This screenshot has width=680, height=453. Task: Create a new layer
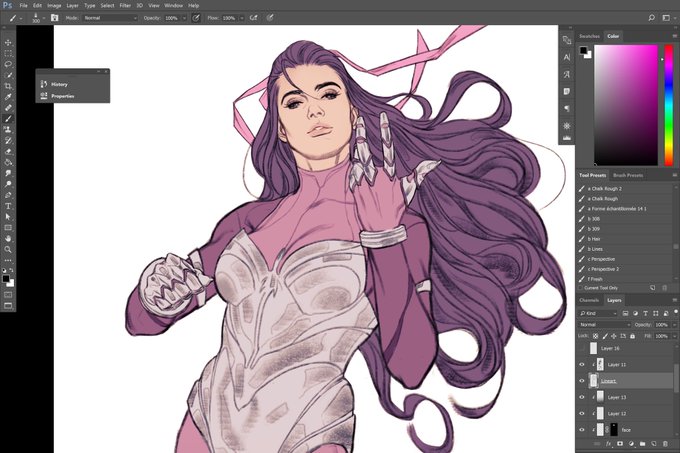(654, 444)
